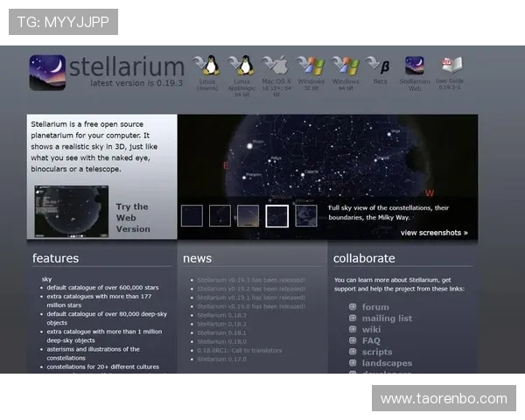Download the Linux AppImage 64 bit build
This screenshot has width=525, height=420.
click(241, 66)
